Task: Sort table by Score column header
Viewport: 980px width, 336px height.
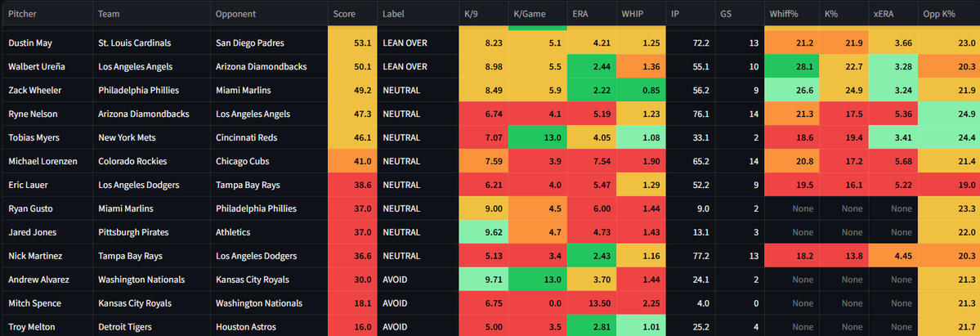Action: click(352, 14)
